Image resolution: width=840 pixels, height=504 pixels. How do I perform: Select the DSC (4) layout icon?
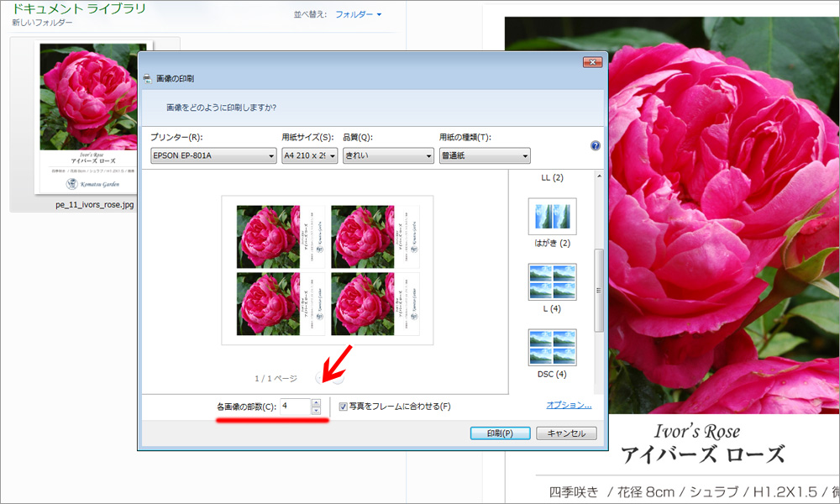tap(552, 347)
